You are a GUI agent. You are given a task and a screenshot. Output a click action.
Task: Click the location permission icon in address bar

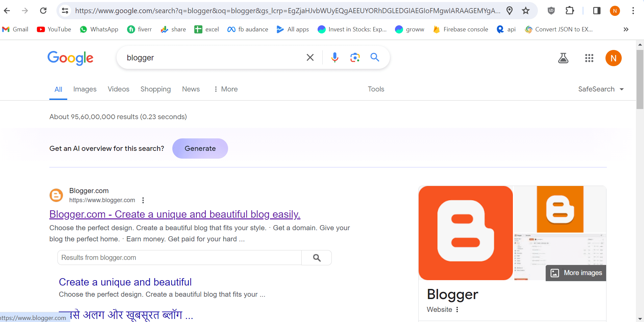pos(510,11)
